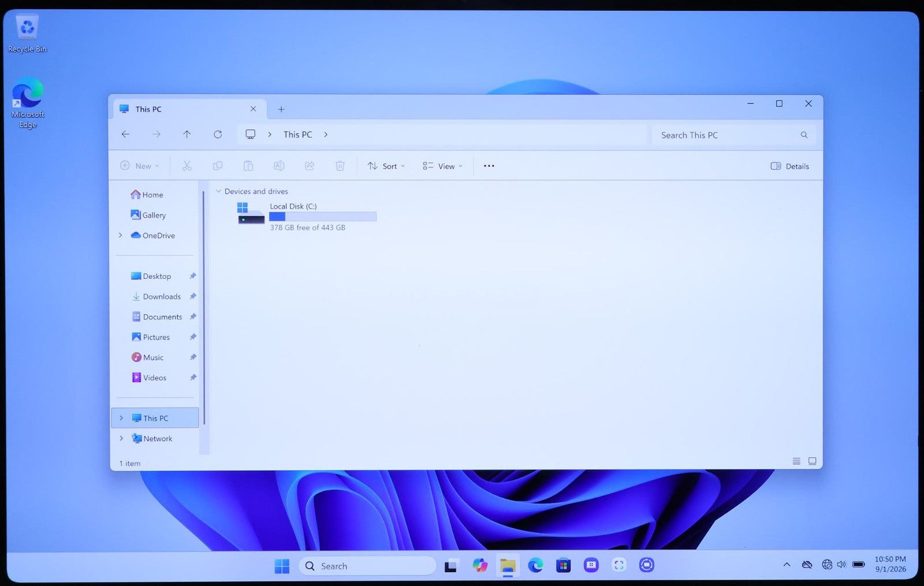Switch to details list view icon
The image size is (924, 586).
[796, 461]
